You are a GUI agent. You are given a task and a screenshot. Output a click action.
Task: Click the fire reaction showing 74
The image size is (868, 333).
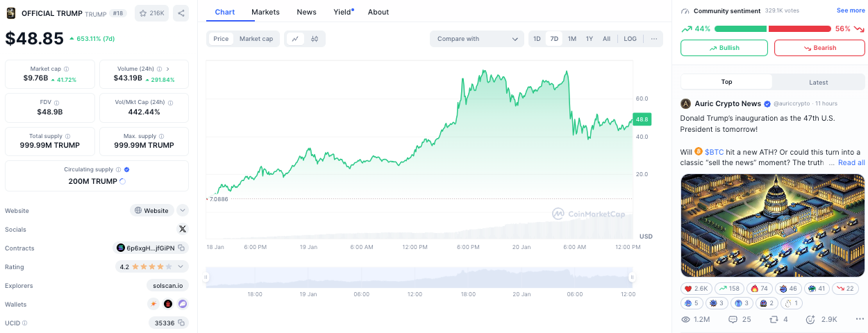(x=759, y=289)
